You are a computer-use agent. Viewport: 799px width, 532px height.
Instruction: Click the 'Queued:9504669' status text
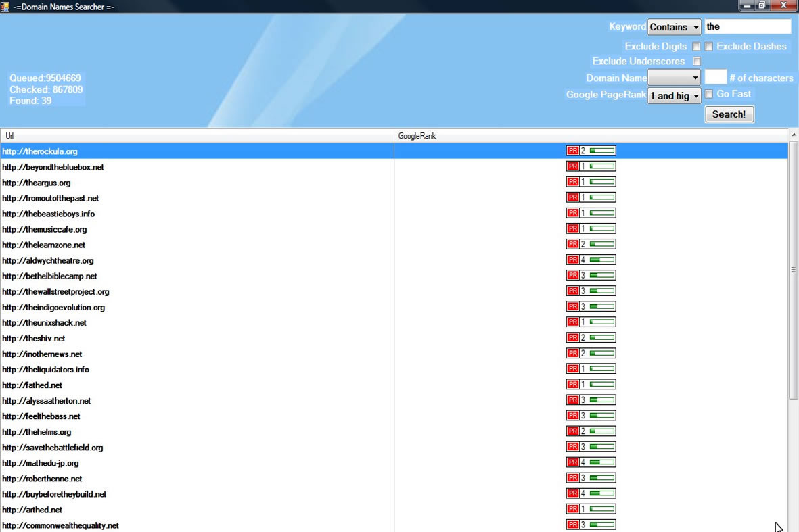[45, 78]
